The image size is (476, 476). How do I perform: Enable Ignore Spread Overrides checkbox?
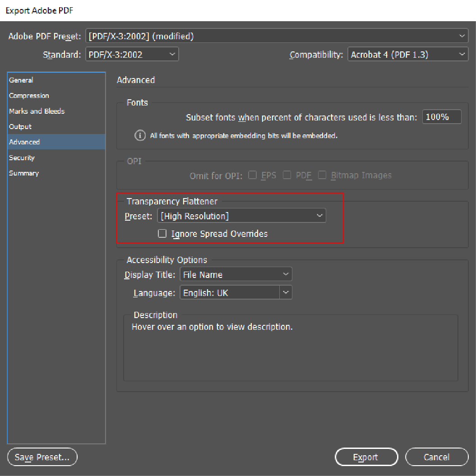(162, 234)
